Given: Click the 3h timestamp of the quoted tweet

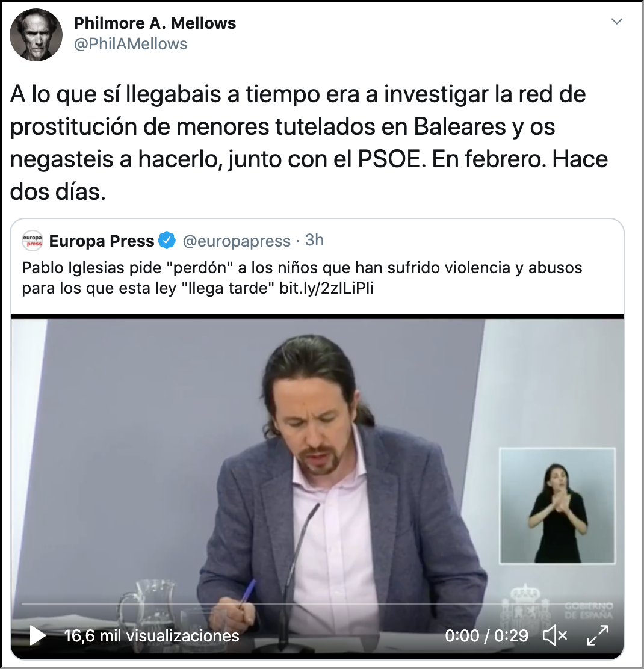Looking at the screenshot, I should (x=315, y=240).
